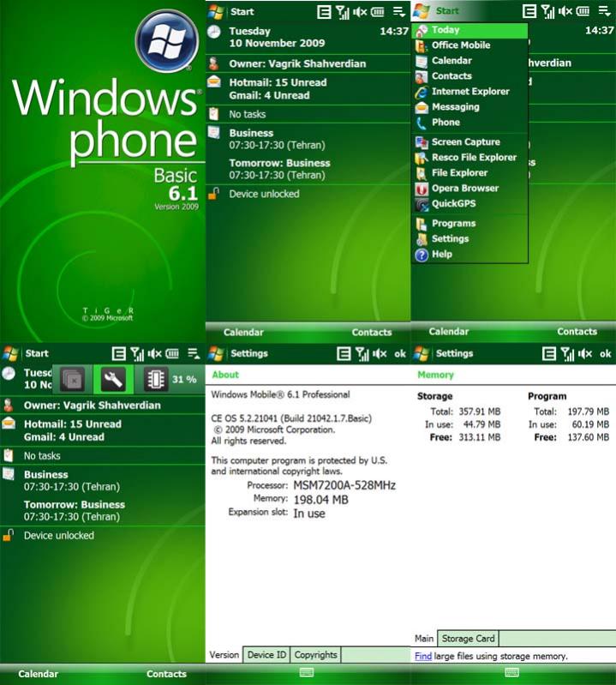Click ok in the About settings title bar
This screenshot has height=685, width=616.
(400, 354)
